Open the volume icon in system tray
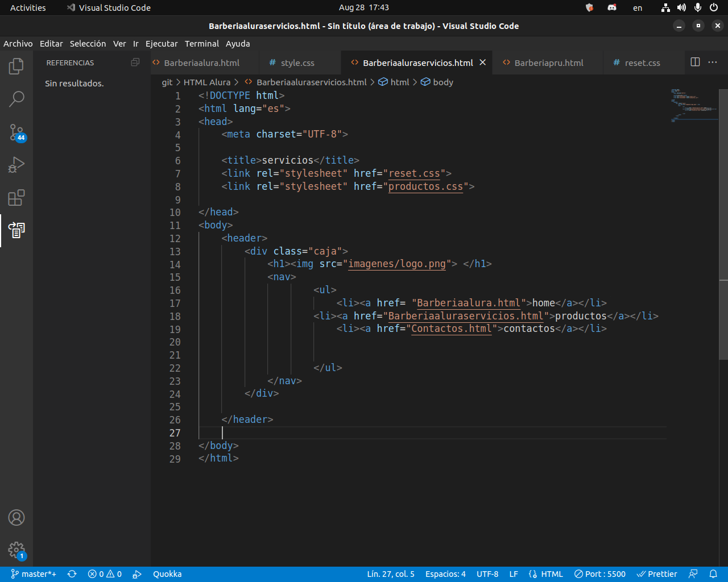 tap(681, 7)
